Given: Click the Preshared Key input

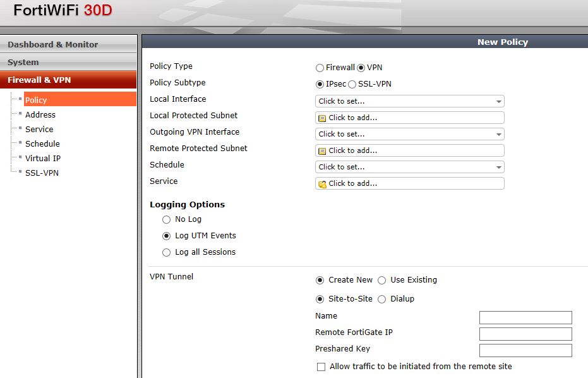Looking at the screenshot, I should click(525, 351).
